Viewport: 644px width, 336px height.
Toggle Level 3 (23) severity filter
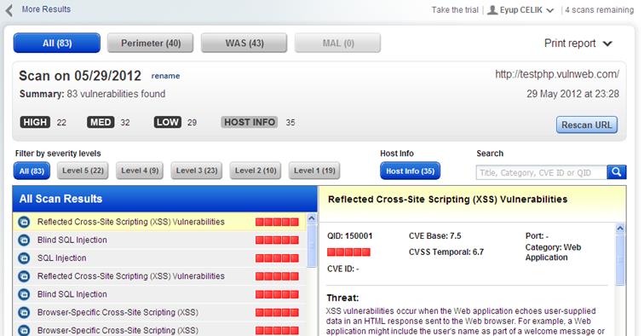click(x=197, y=171)
